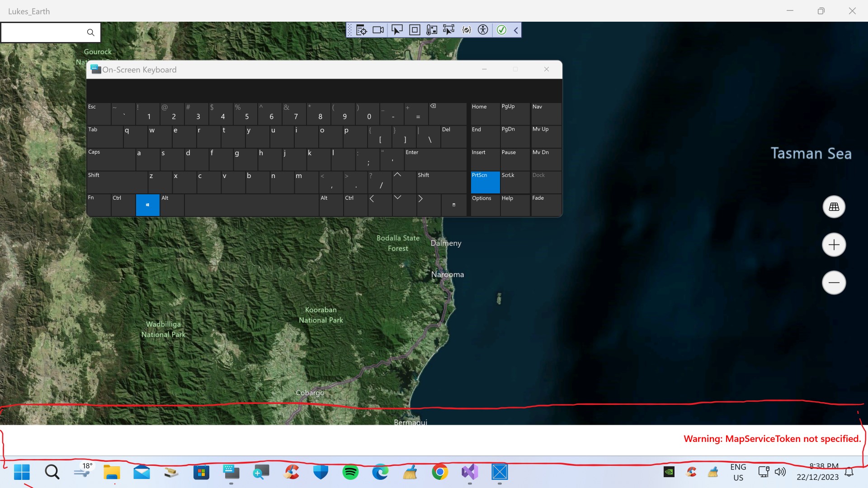Viewport: 868px width, 488px height.
Task: Toggle the layout adorners square icon
Action: tap(414, 30)
